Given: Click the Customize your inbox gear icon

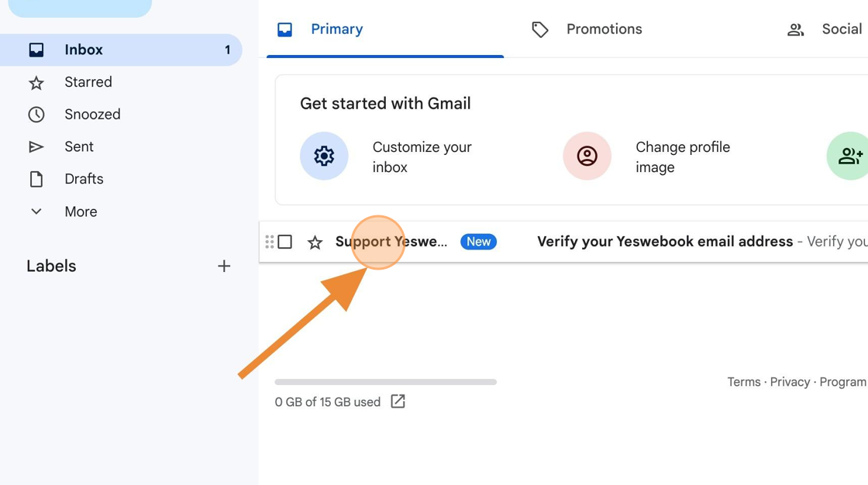Looking at the screenshot, I should pyautogui.click(x=324, y=157).
